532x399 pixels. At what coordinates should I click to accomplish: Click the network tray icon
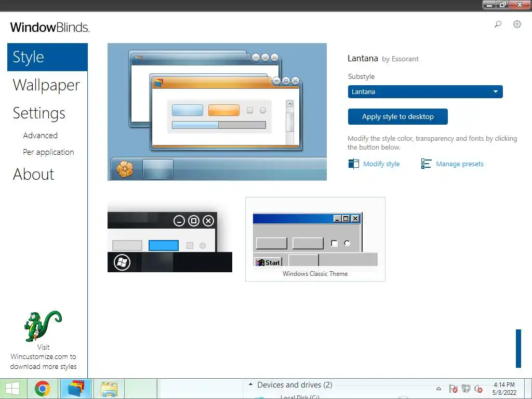tap(466, 389)
